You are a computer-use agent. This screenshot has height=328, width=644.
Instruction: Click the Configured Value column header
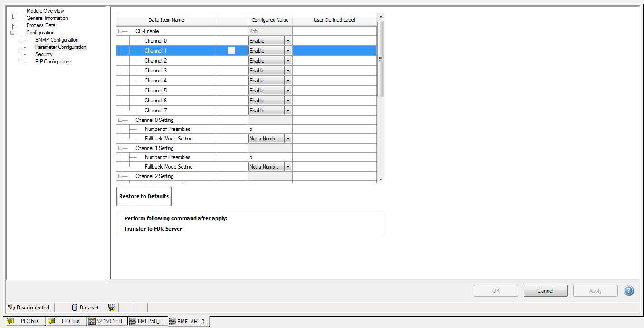(270, 20)
